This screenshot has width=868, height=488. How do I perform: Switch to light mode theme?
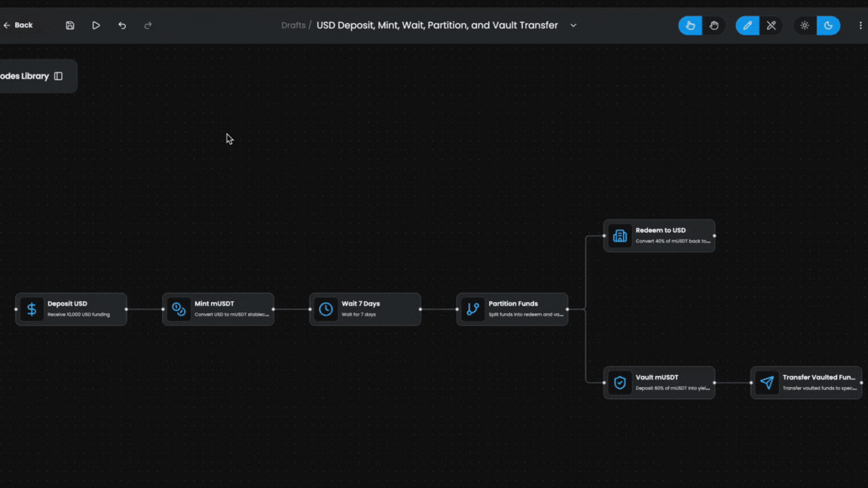tap(805, 25)
